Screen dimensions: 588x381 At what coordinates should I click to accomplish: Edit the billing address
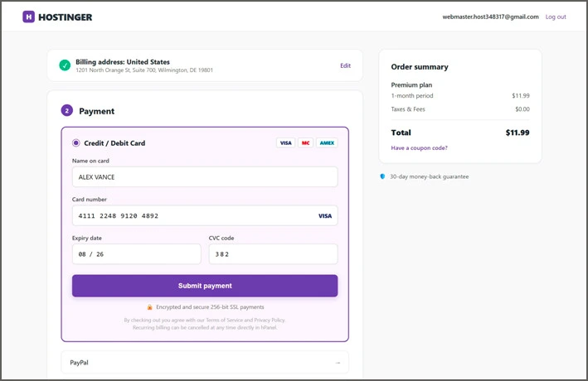[345, 65]
